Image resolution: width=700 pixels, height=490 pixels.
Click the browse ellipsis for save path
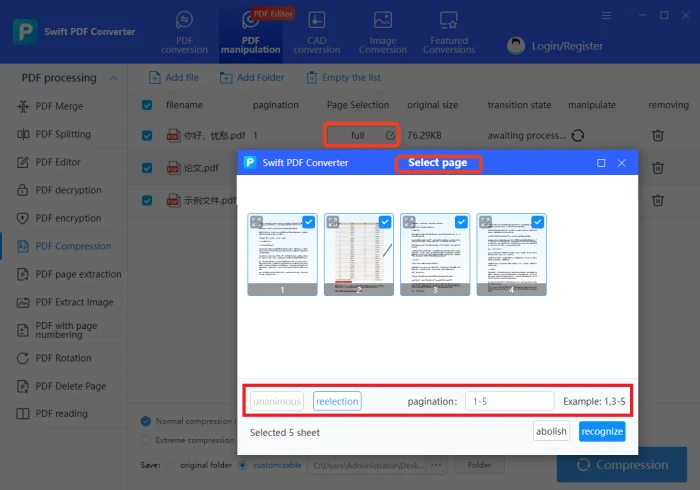point(436,465)
